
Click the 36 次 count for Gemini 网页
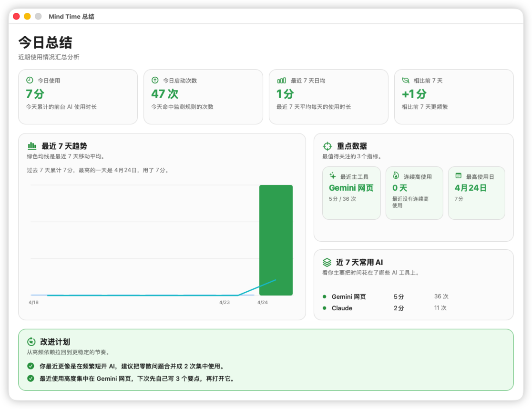click(x=441, y=297)
